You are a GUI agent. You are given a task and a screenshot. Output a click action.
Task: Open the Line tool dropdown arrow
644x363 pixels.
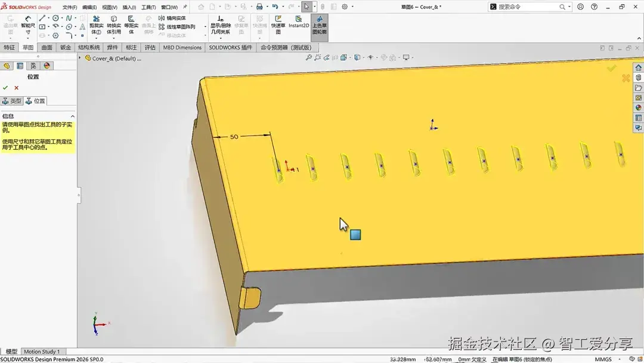[48, 18]
